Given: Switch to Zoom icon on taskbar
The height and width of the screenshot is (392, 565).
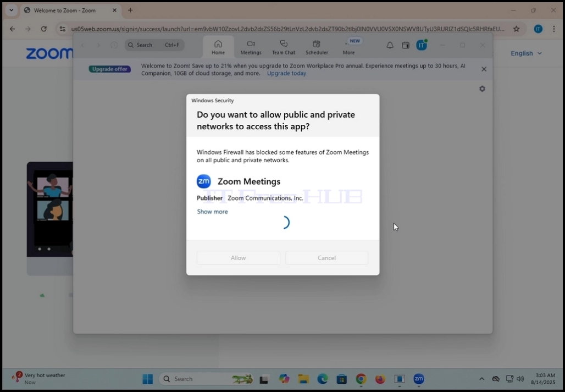Looking at the screenshot, I should tap(419, 379).
